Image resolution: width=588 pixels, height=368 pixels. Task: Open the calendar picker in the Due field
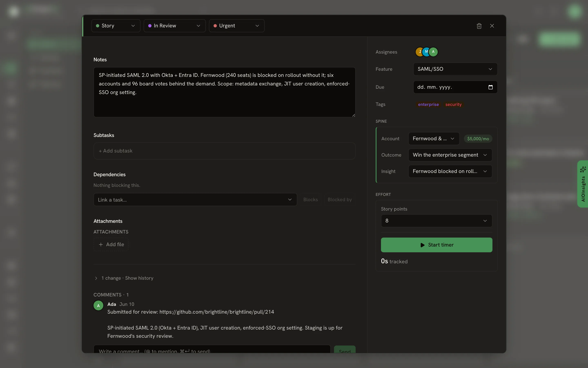[x=490, y=87]
